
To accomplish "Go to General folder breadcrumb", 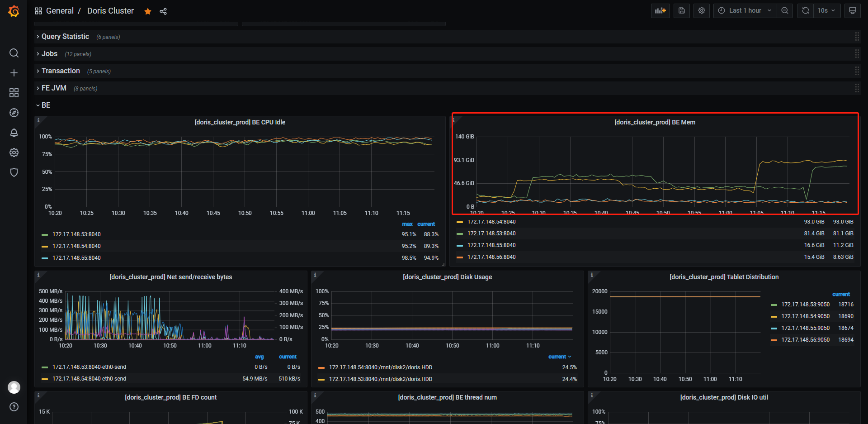I will 60,11.
